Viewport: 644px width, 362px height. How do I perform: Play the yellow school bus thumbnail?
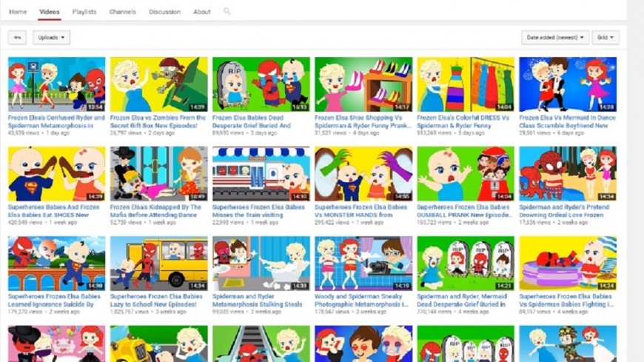click(158, 263)
